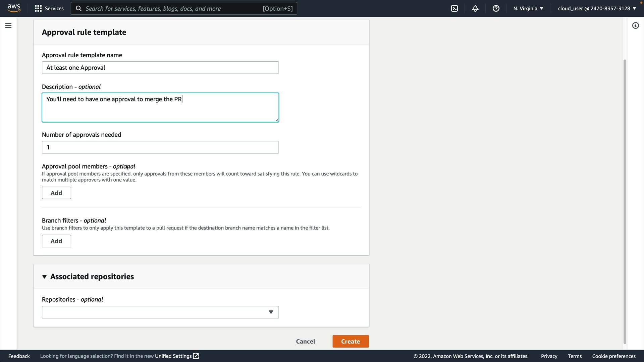The image size is (644, 362).
Task: Click the orange Create button
Action: click(x=351, y=341)
